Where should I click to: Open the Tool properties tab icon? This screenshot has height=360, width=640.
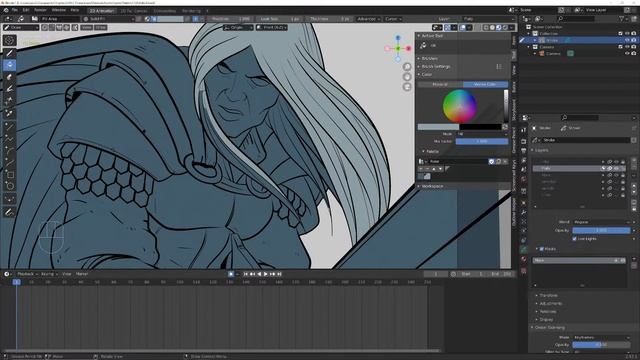pos(524,130)
